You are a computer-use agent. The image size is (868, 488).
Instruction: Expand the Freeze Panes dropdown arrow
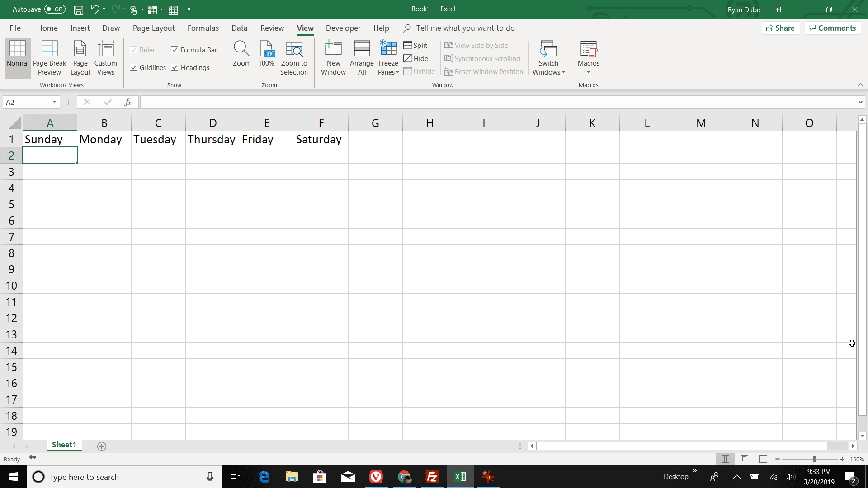397,72
